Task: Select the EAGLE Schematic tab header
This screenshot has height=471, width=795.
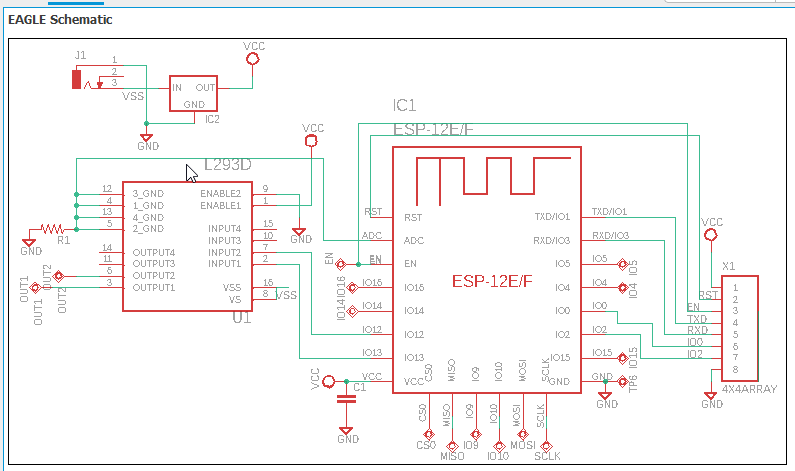Action: 60,20
